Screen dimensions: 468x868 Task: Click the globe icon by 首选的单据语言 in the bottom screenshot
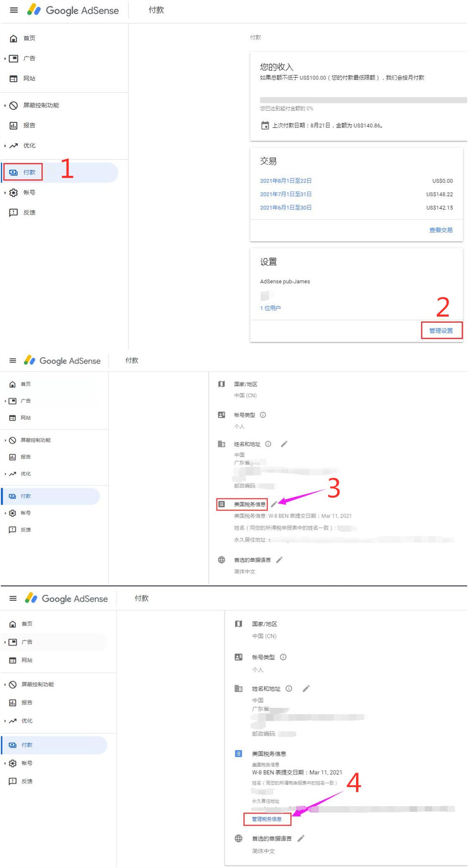(x=238, y=839)
